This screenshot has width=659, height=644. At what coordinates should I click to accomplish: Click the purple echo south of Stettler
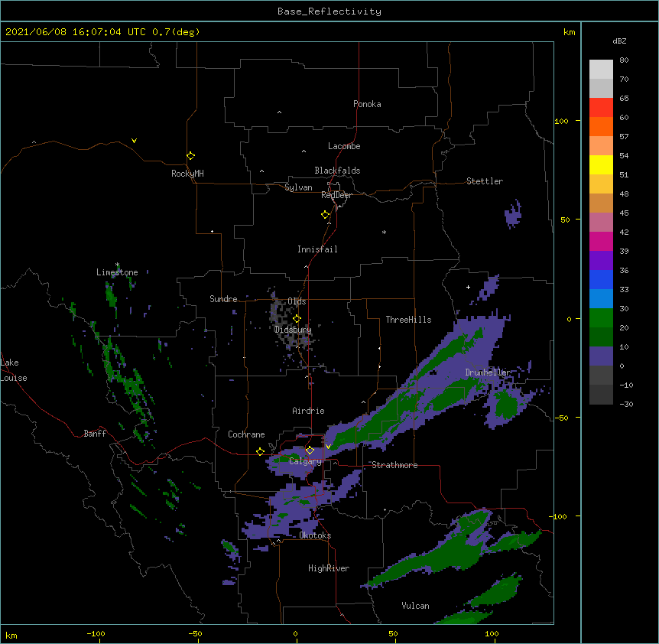[x=513, y=214]
